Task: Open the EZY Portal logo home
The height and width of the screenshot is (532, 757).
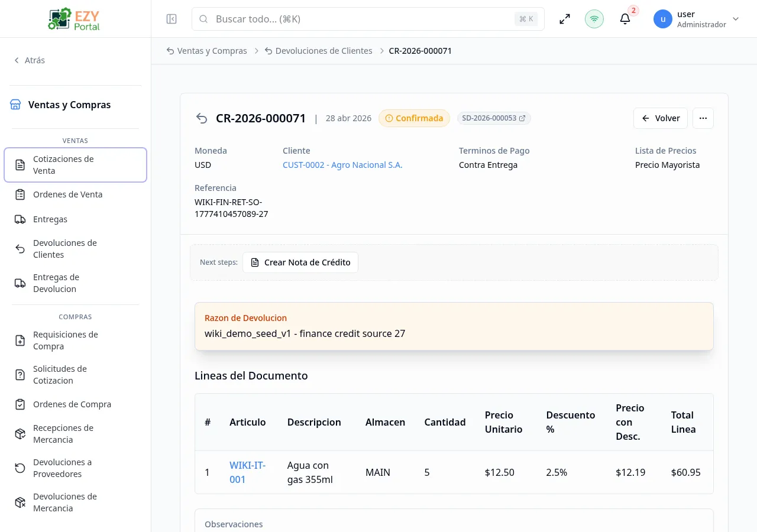Action: pos(74,19)
